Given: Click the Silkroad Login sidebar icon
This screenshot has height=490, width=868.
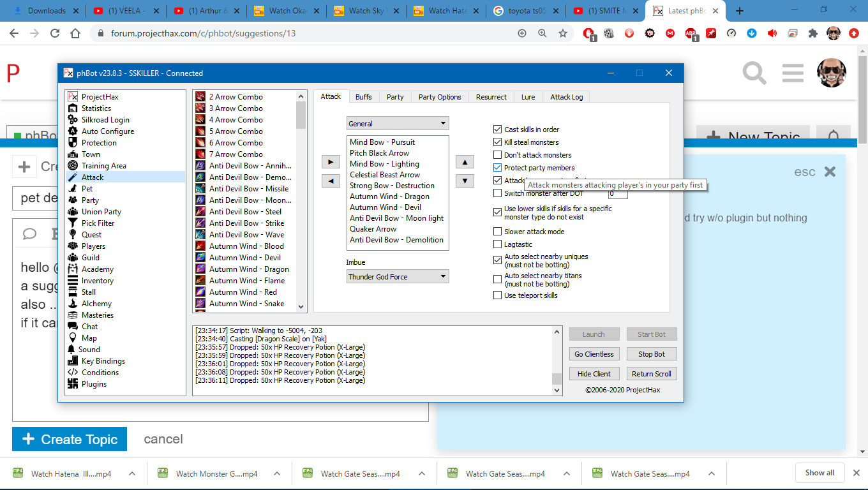Looking at the screenshot, I should click(73, 120).
